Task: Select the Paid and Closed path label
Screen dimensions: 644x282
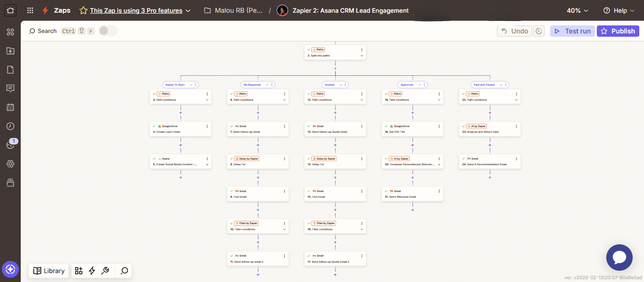Action: (484, 85)
